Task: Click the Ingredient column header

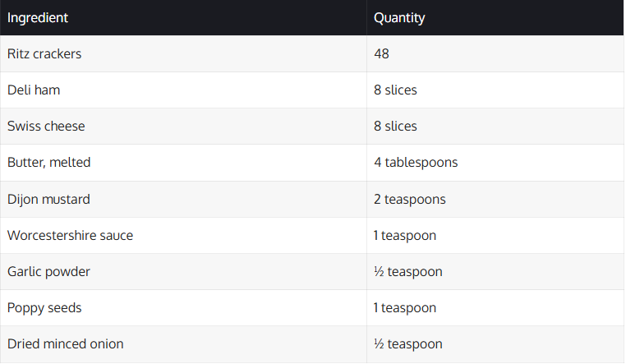Action: (x=38, y=17)
